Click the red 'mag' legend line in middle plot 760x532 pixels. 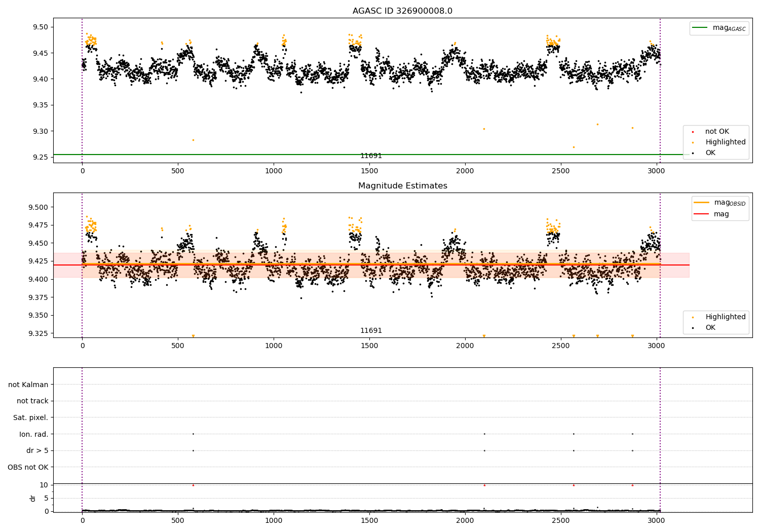(702, 214)
